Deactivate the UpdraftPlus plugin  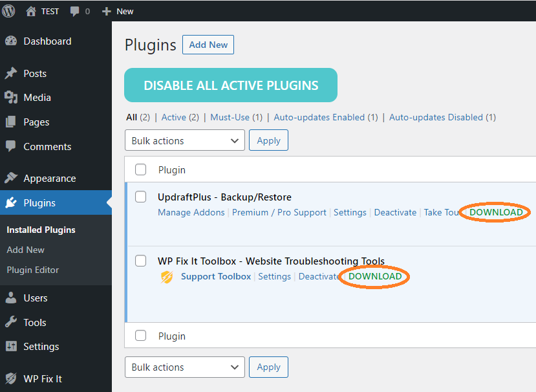395,212
